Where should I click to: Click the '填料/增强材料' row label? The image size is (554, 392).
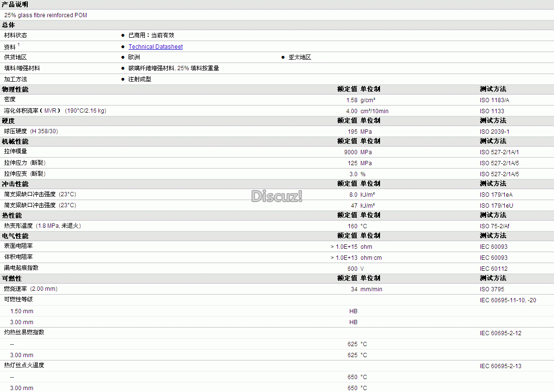click(x=22, y=68)
